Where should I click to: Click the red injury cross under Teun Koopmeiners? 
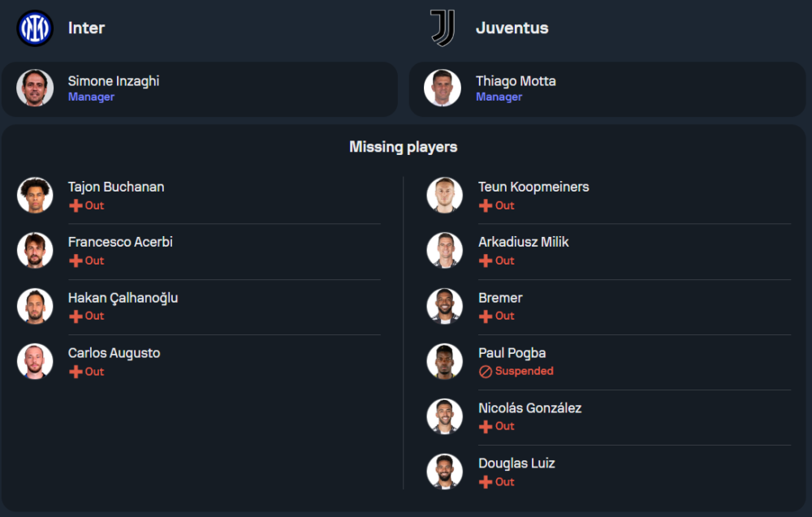click(486, 205)
